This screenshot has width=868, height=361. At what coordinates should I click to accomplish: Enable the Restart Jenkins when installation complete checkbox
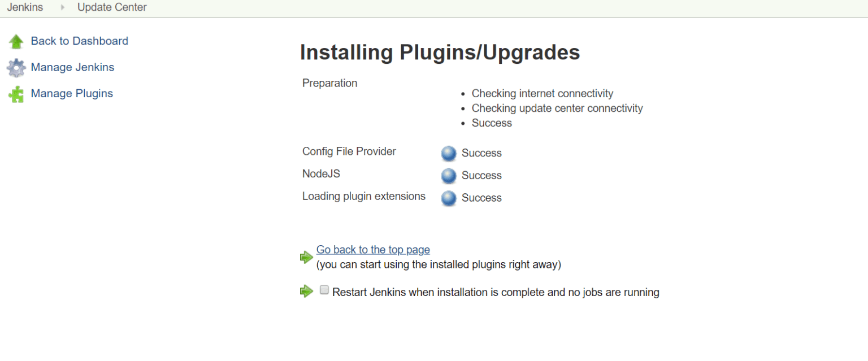point(324,290)
